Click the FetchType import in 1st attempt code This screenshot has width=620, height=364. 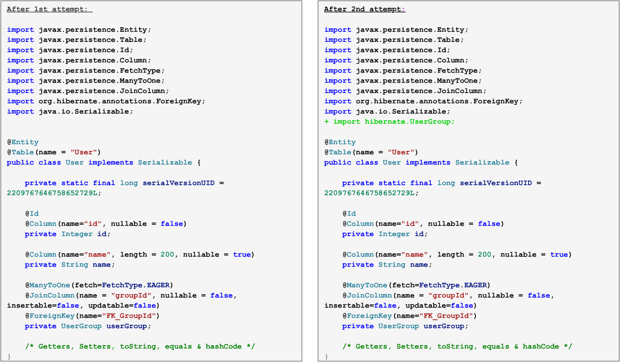[x=86, y=71]
